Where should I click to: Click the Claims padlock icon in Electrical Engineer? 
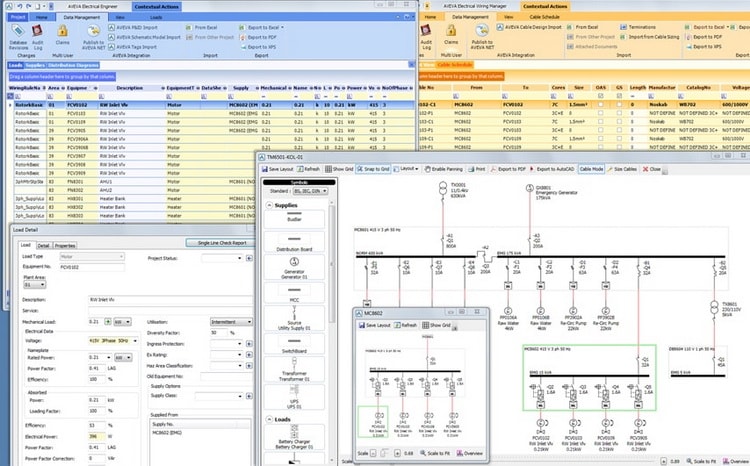[63, 31]
